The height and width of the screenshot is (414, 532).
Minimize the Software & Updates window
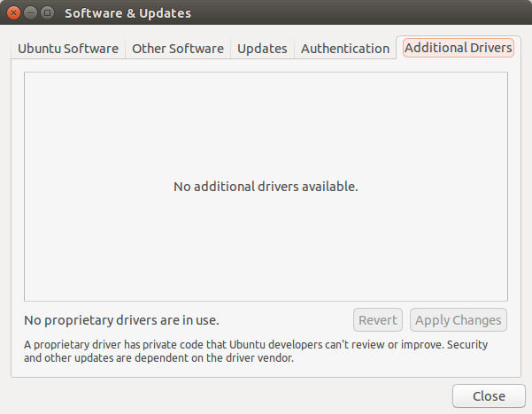tap(30, 13)
